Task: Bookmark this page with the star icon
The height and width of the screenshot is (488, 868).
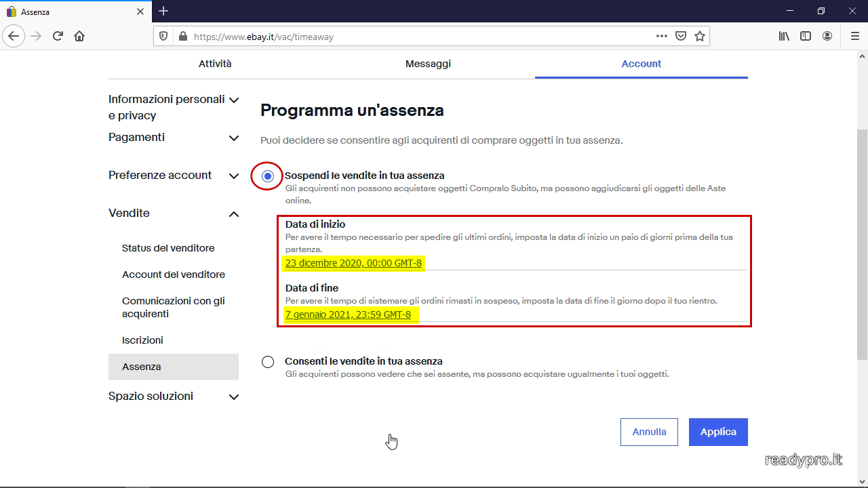Action: (700, 37)
